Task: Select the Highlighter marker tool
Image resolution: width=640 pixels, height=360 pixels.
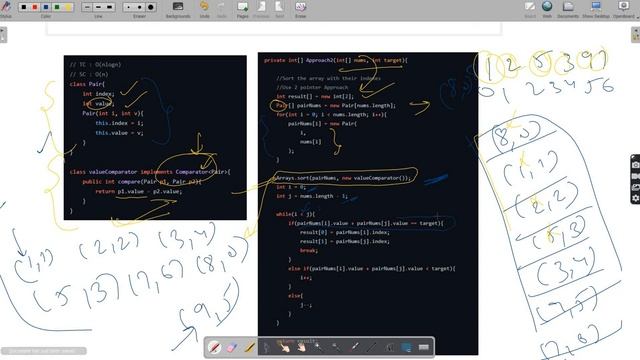Action: point(249,347)
